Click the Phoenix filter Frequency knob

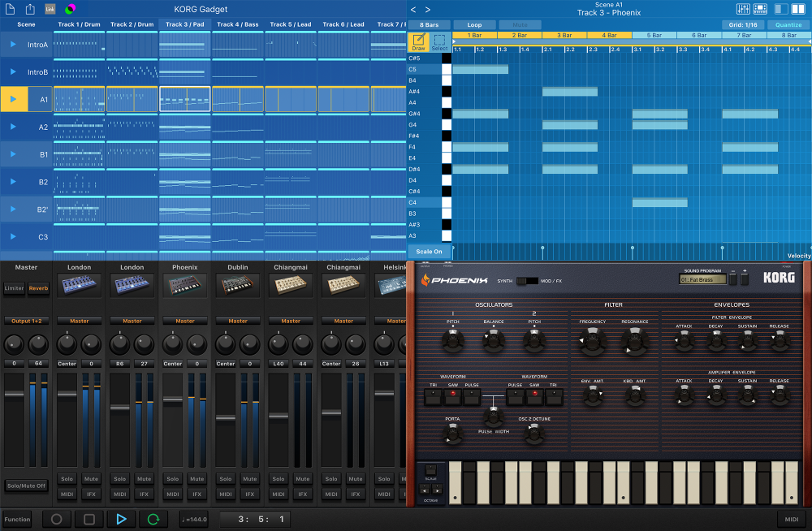[593, 341]
